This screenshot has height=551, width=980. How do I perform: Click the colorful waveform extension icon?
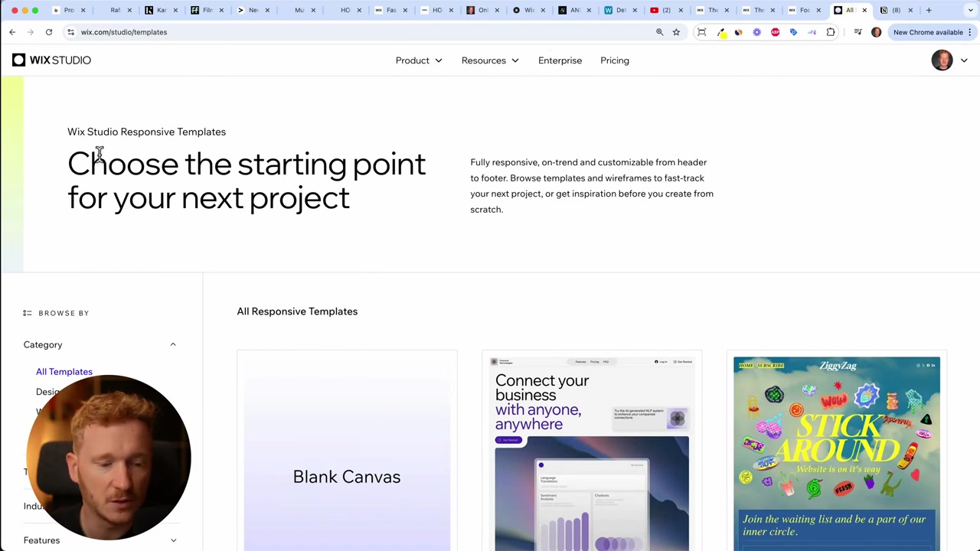[x=812, y=32]
